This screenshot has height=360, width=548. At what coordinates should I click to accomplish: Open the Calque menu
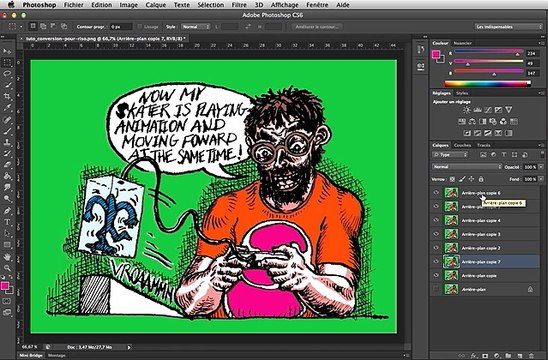point(156,5)
